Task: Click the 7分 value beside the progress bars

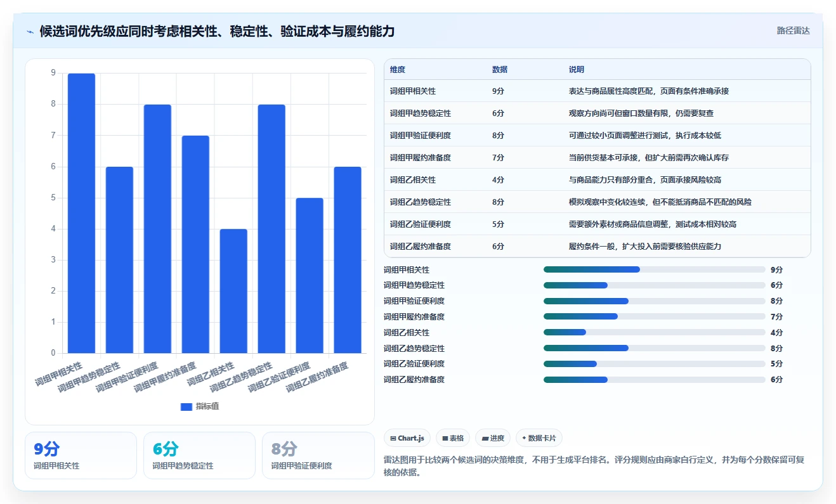Action: pos(776,317)
